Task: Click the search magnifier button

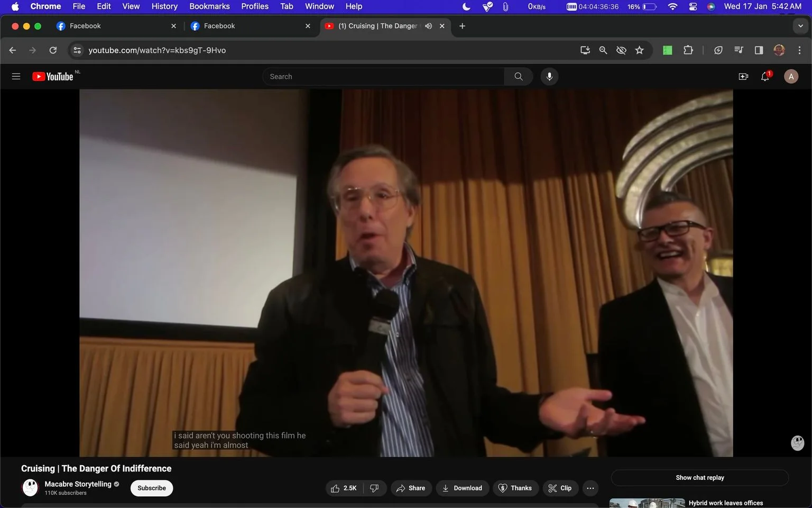Action: pyautogui.click(x=519, y=76)
